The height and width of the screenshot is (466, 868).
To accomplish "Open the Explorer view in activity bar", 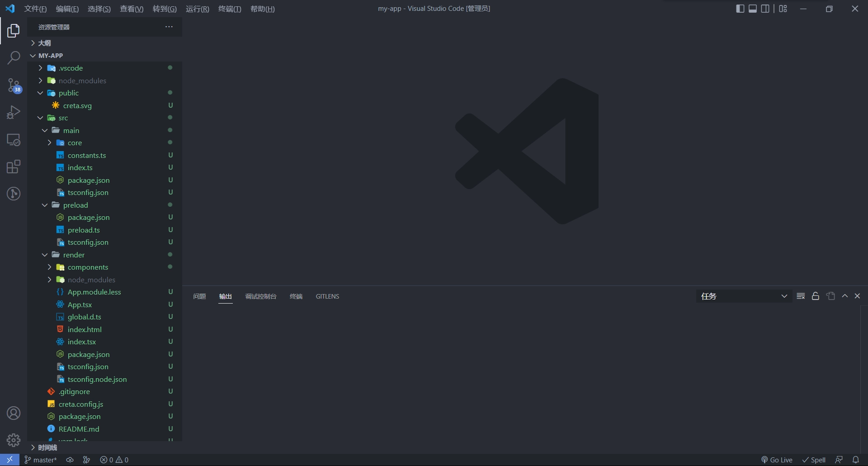I will pyautogui.click(x=14, y=31).
